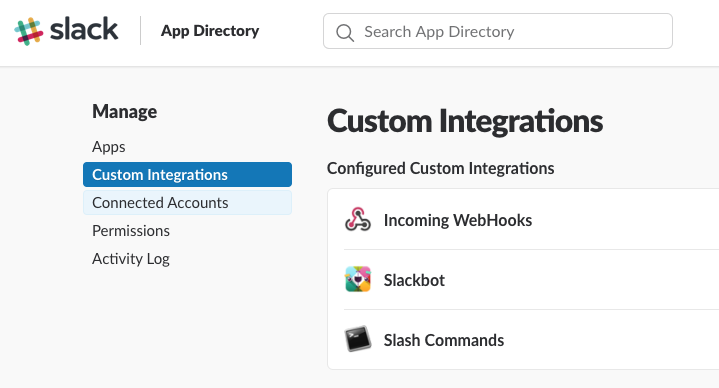Screen dimensions: 719x388
Task: Click the Manage sidebar heading
Action: tap(124, 111)
